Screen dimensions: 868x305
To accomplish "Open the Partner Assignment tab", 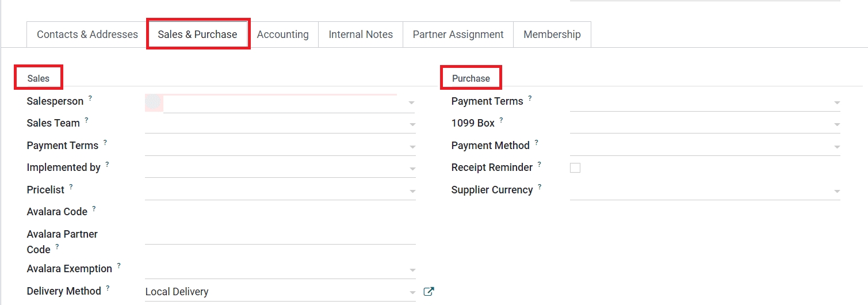I will pyautogui.click(x=458, y=35).
